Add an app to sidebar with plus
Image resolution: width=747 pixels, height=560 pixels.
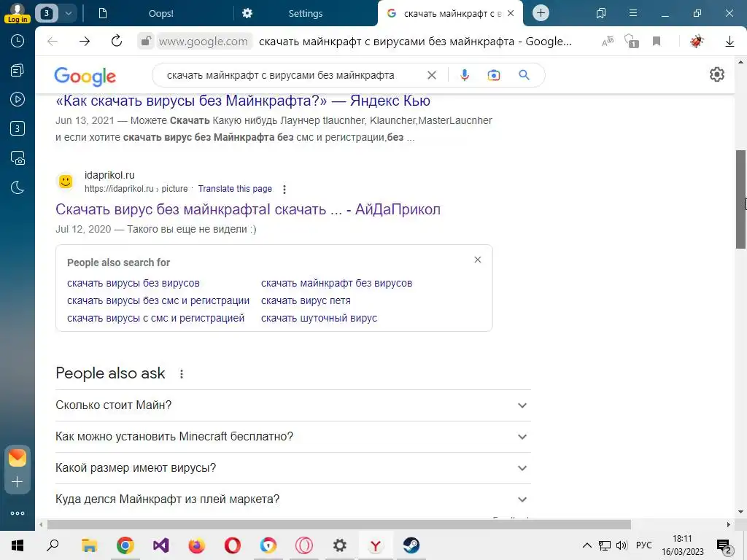18,482
